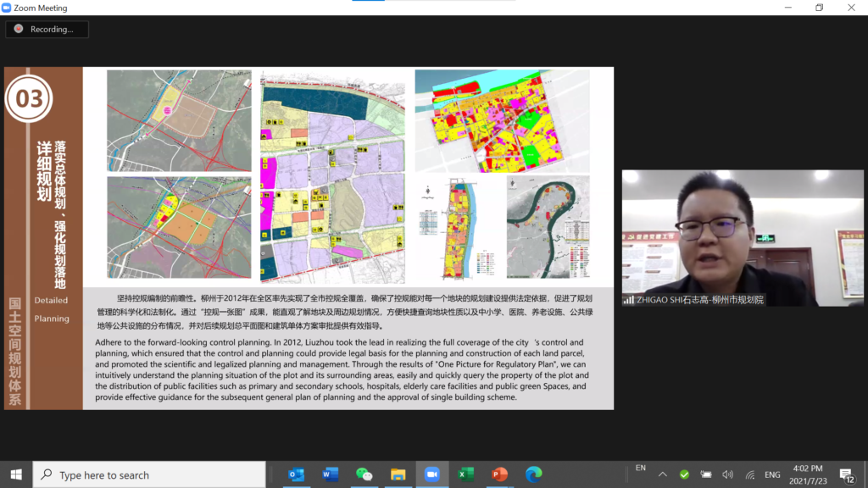Click the EN language bar indicator
The width and height of the screenshot is (868, 488).
tap(641, 468)
